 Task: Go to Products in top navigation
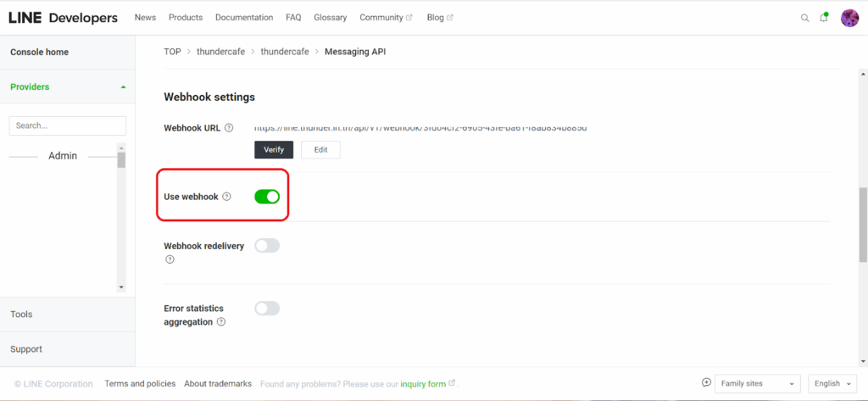(x=186, y=18)
